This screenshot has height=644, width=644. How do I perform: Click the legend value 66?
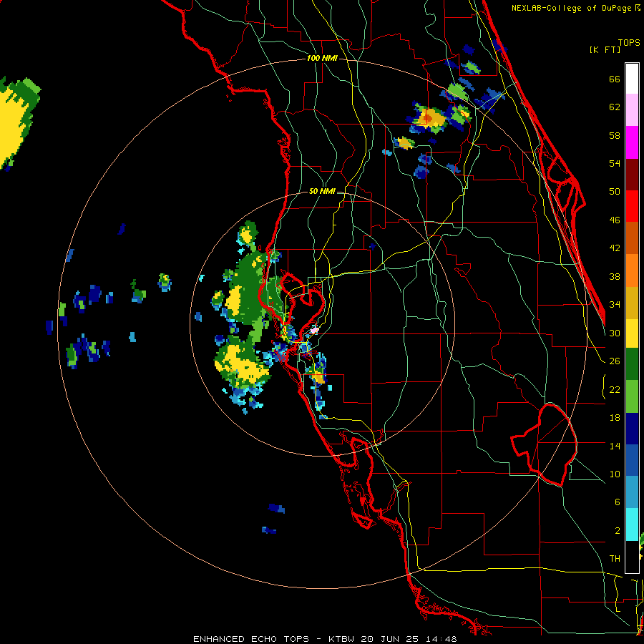coord(615,79)
